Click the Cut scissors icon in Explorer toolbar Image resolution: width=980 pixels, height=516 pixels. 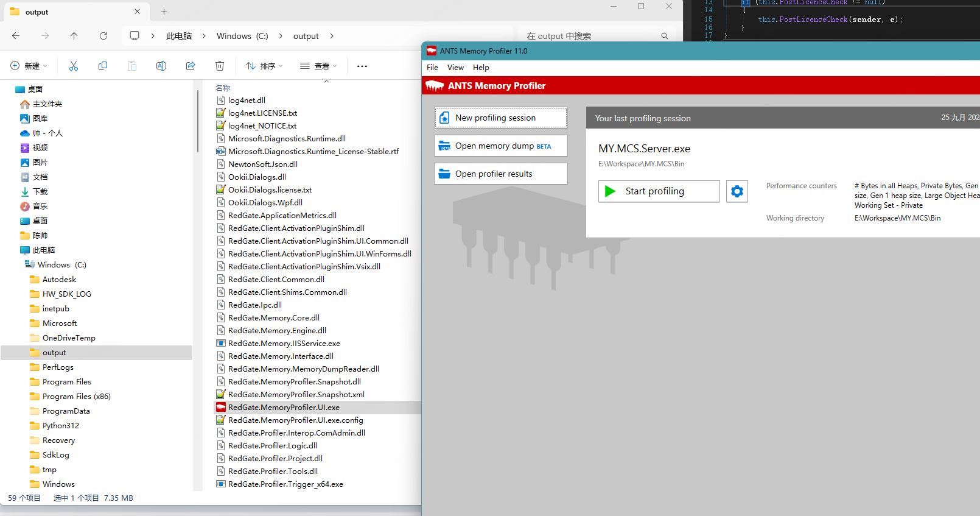pyautogui.click(x=74, y=66)
